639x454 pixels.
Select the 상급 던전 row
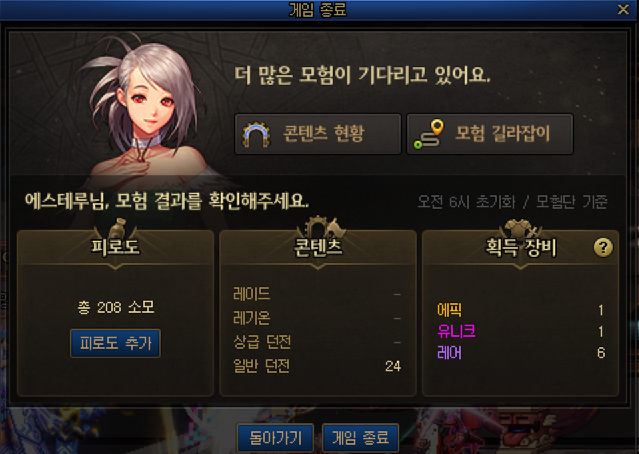coord(317,342)
